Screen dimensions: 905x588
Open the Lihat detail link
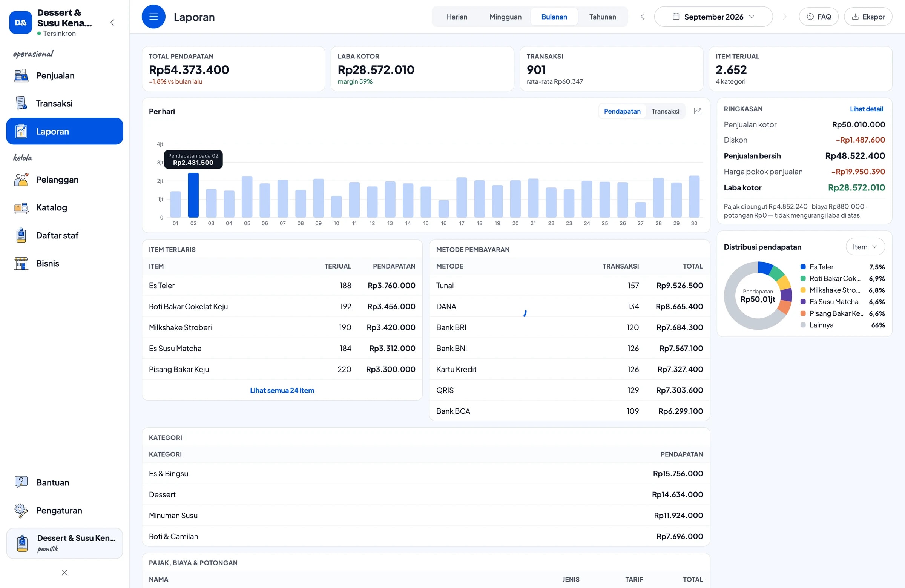[866, 109]
